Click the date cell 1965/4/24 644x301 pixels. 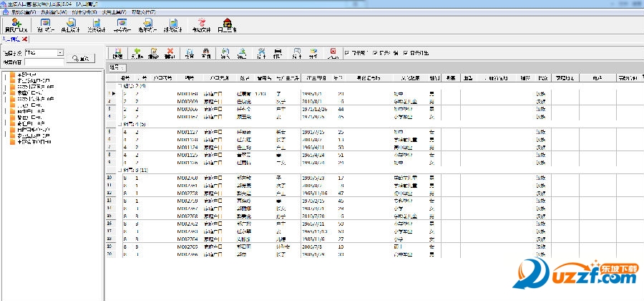click(x=315, y=155)
